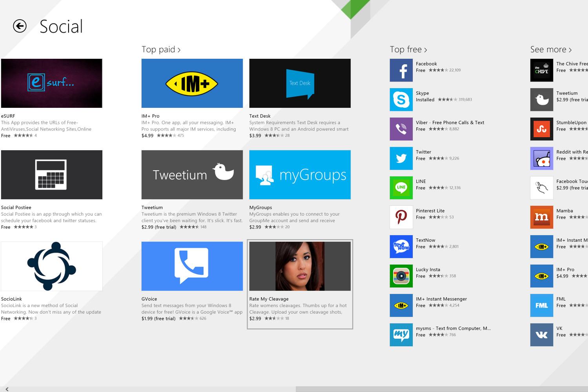Viewport: 588px width, 392px height.
Task: Open the Tweetium large tile
Action: coord(192,175)
